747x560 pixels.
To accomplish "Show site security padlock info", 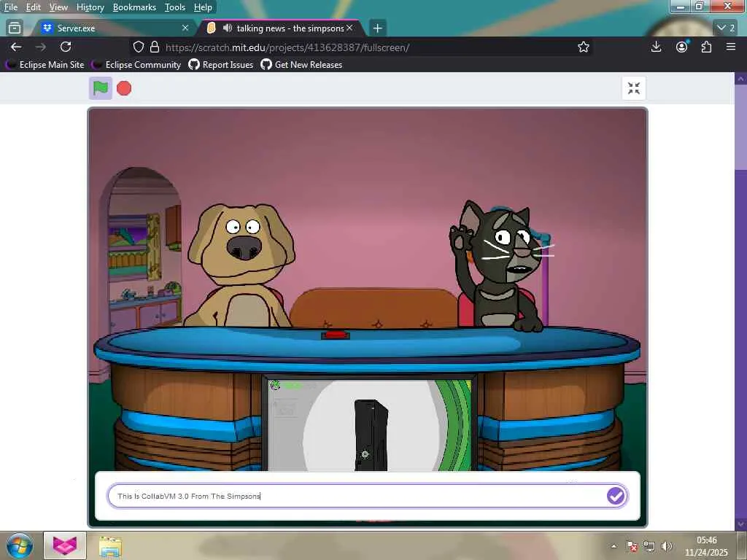I will pyautogui.click(x=155, y=47).
